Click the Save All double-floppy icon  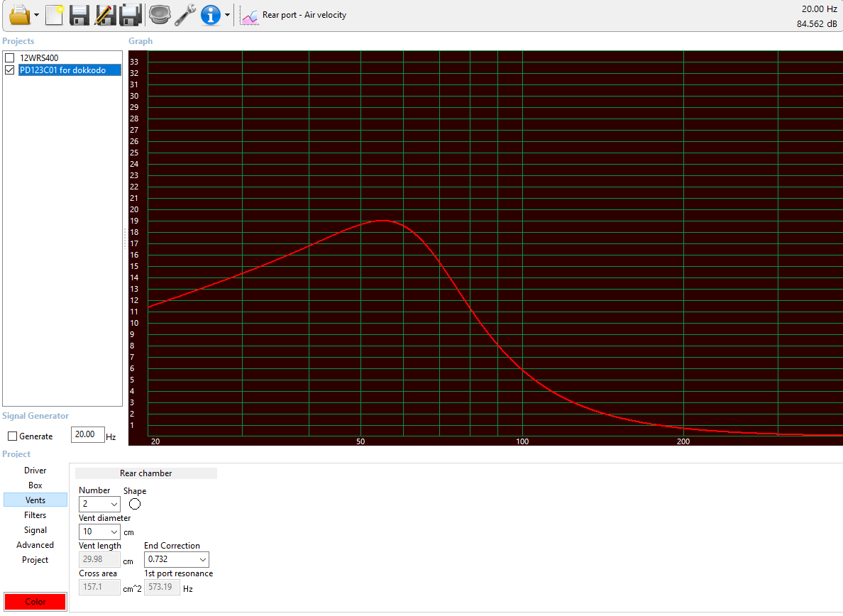point(131,15)
